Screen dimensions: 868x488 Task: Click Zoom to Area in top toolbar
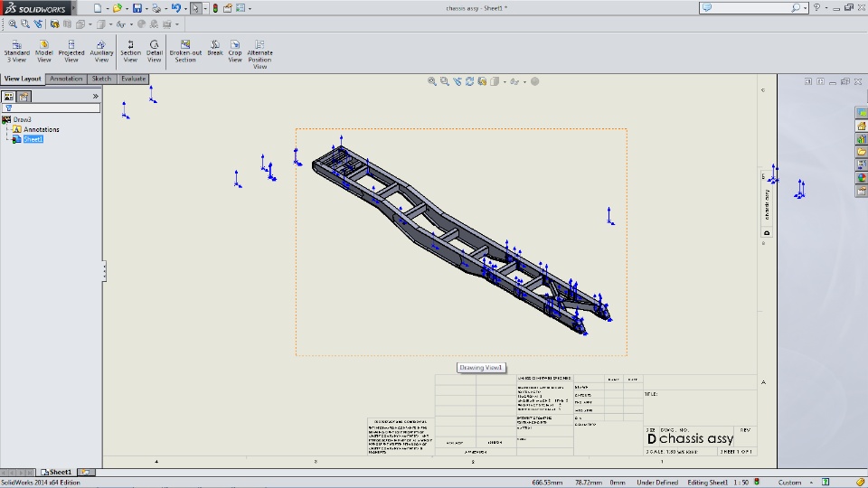tap(25, 23)
